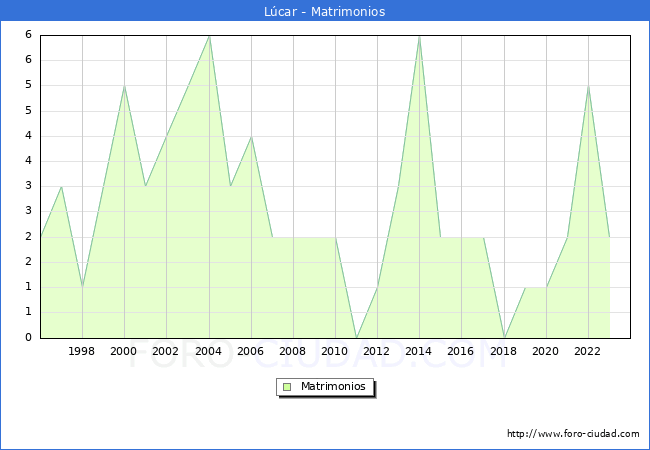
Task: Select the 2008 x-axis label
Action: tap(292, 351)
